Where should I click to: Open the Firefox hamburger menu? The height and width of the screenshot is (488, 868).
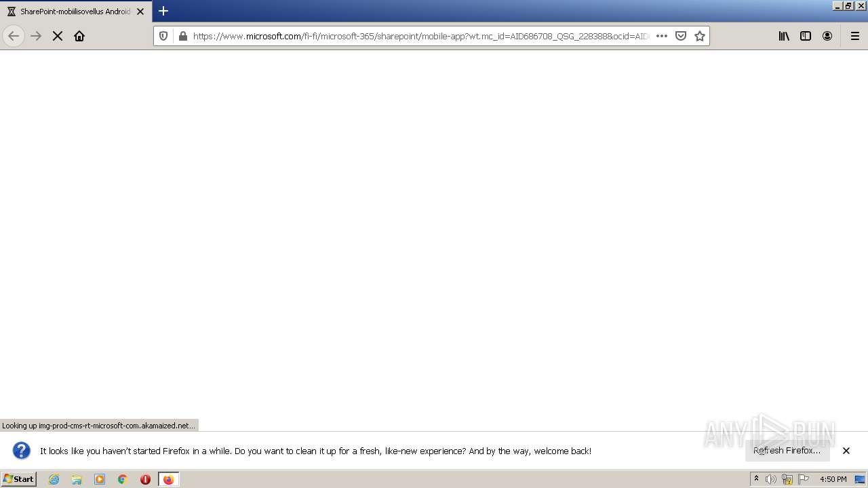click(x=855, y=36)
